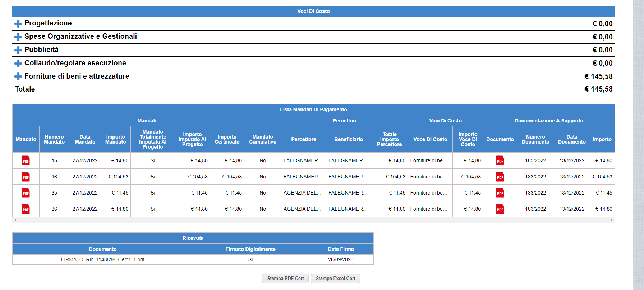Open FIRMATO_Ric_1148816_Cert3_1.pdf receipt link
The image size is (644, 290).
point(102,259)
